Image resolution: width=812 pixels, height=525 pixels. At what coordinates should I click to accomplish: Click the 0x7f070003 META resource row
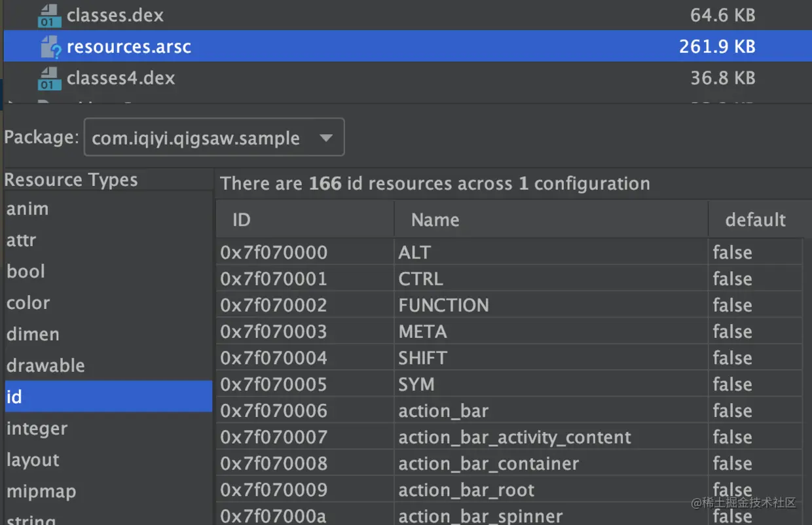pos(423,332)
